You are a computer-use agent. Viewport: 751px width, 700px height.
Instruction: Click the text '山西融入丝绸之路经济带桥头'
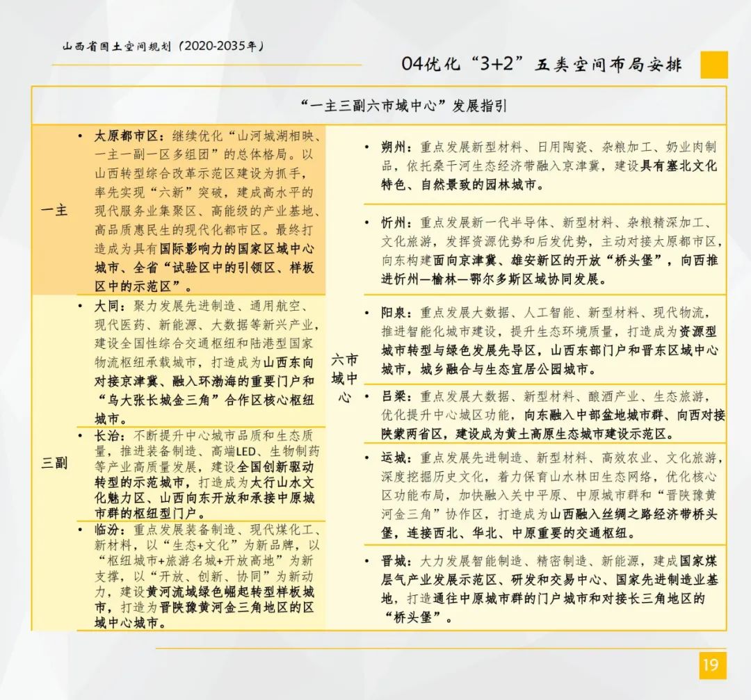pyautogui.click(x=633, y=514)
